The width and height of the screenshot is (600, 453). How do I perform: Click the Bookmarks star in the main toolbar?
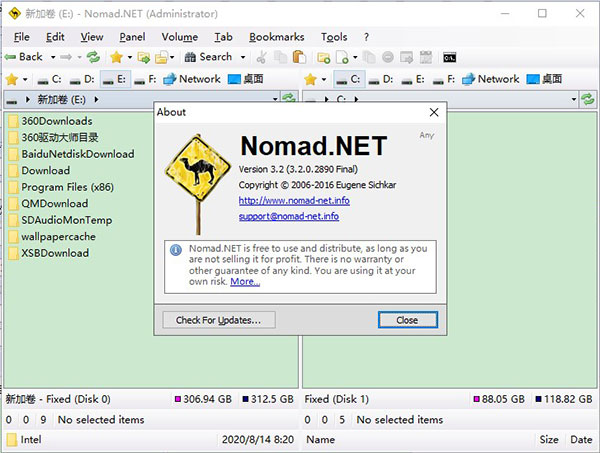[116, 57]
